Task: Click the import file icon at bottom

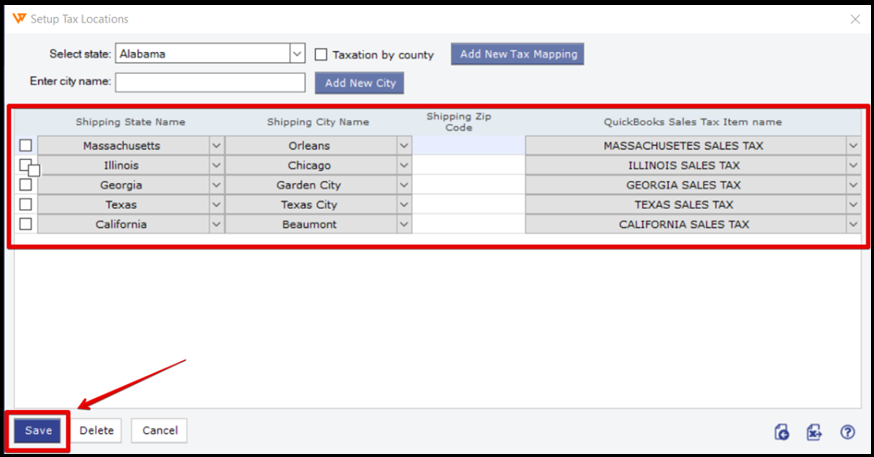Action: point(781,432)
